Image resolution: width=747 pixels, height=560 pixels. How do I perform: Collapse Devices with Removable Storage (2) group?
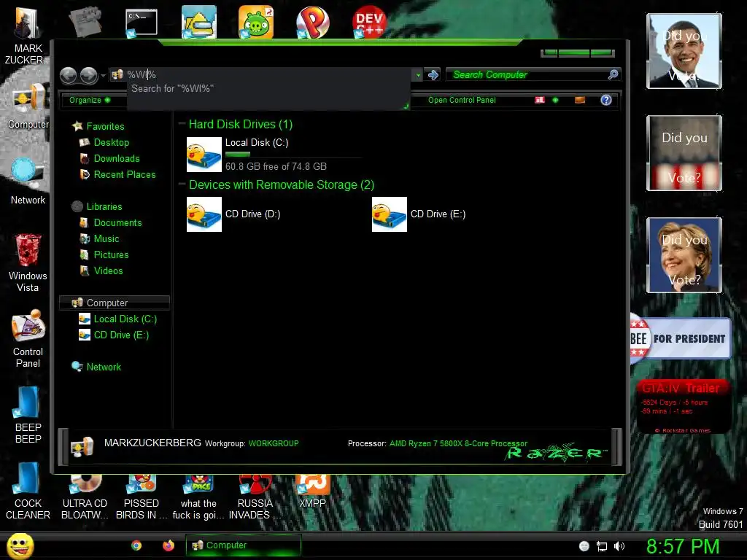coord(182,184)
